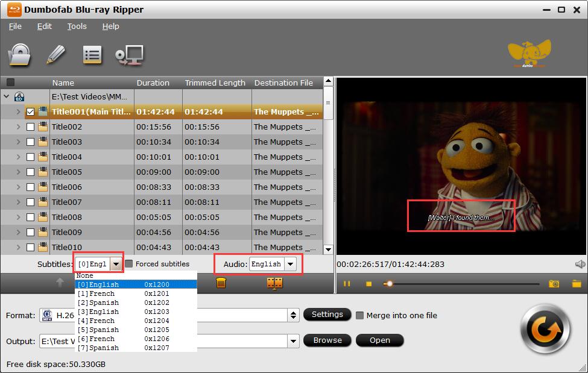
Task: Expand the Title003 row
Action: (18, 142)
